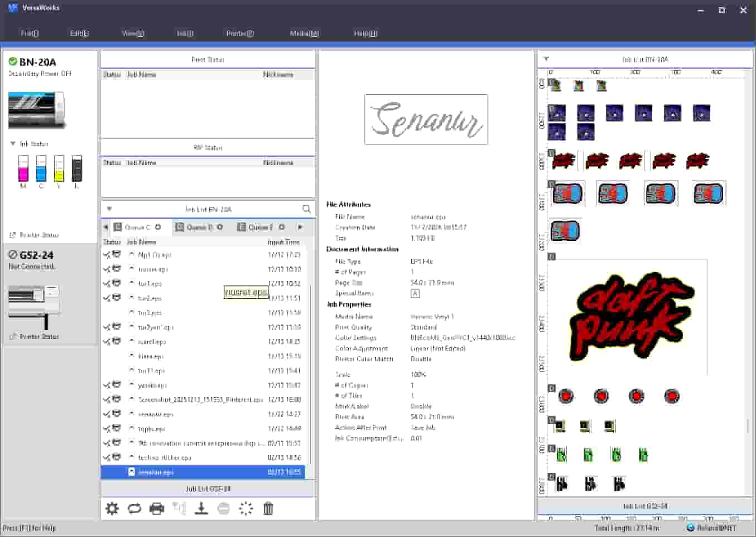Image resolution: width=756 pixels, height=537 pixels.
Task: Click the black ink level cartridge
Action: click(x=76, y=168)
